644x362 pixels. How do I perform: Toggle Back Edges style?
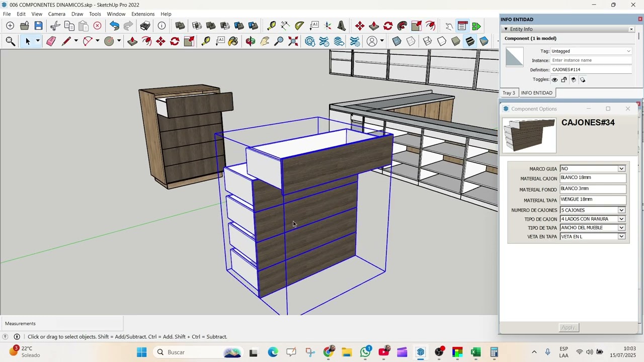tap(411, 41)
